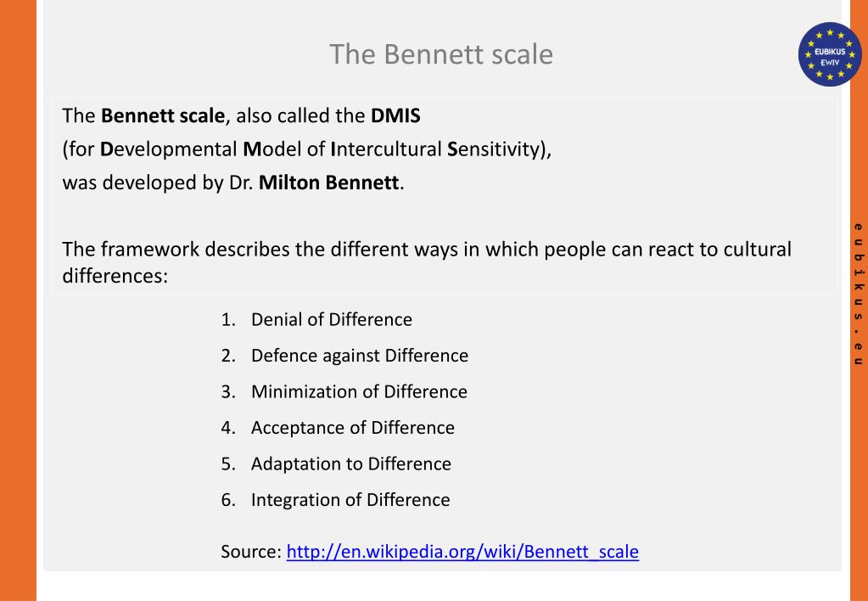Click the number 1 list marker
The width and height of the screenshot is (868, 601).
coord(227,320)
